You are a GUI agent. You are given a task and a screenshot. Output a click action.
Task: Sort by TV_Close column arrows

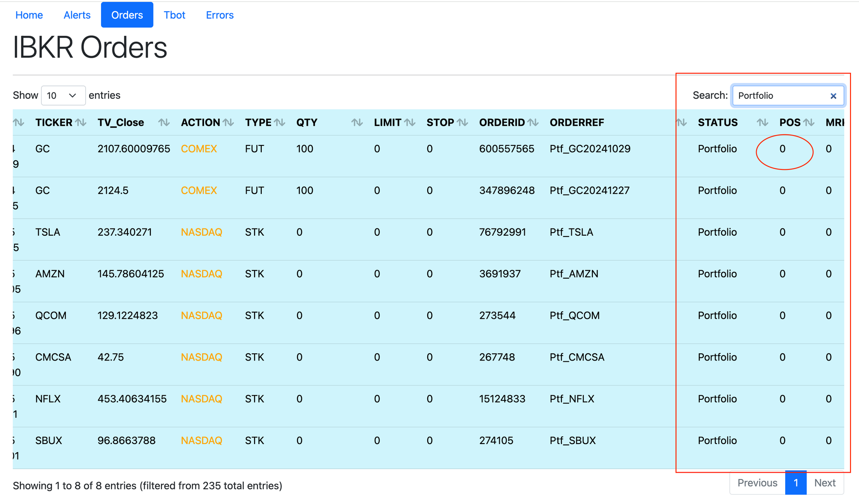tap(164, 123)
